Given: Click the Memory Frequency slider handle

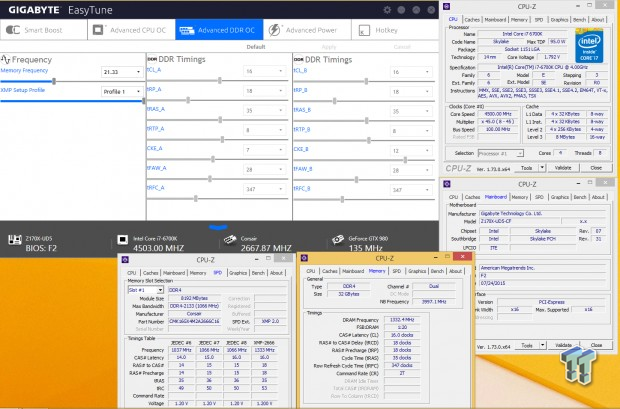Looking at the screenshot, I should 54,81.
